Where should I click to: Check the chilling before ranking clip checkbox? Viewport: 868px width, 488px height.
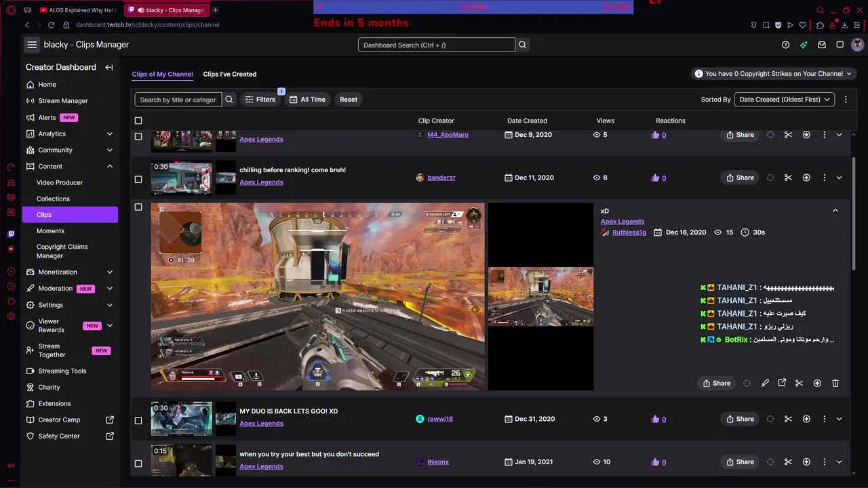[138, 179]
